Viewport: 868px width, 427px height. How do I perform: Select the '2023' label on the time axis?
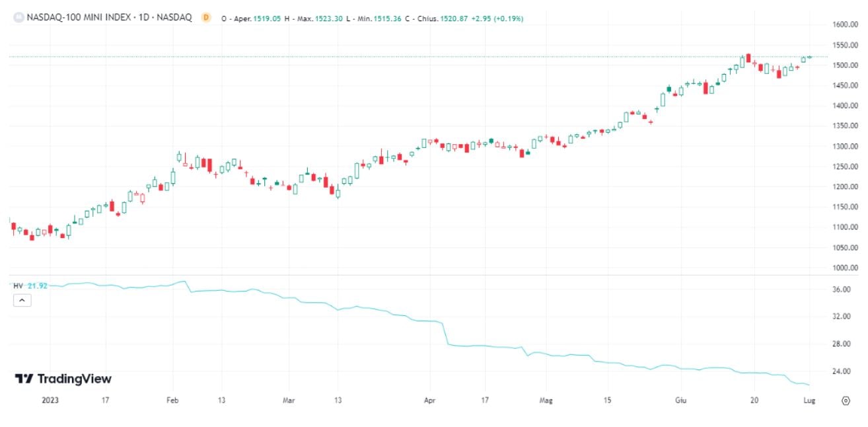[50, 400]
